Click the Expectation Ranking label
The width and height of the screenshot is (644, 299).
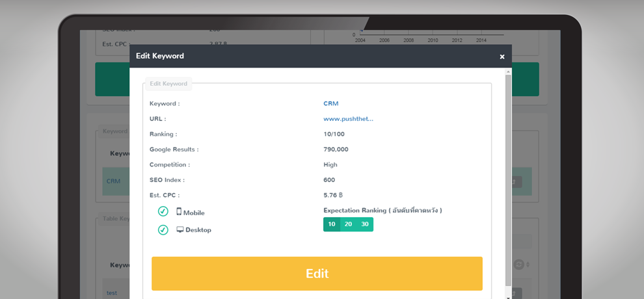[x=382, y=211]
